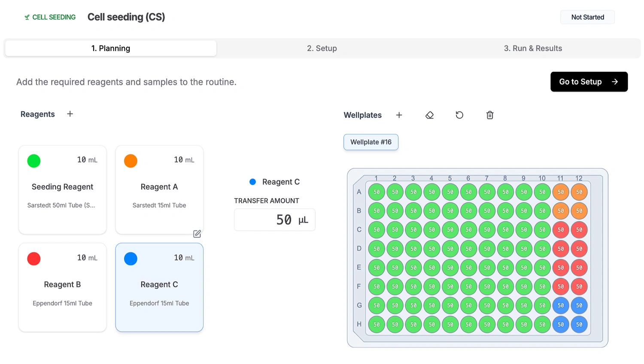Select the Seeding Reagent card

pos(63,190)
